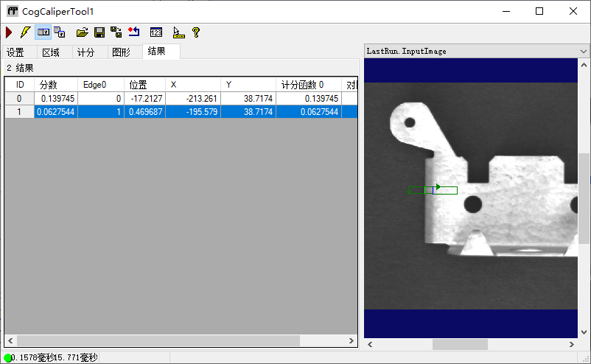Click the lightning bolt electric mode icon
591x364 pixels.
click(26, 32)
